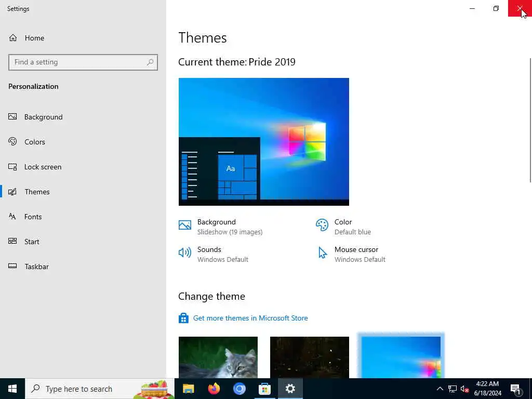Open Sounds Windows Default setting

coord(214,254)
